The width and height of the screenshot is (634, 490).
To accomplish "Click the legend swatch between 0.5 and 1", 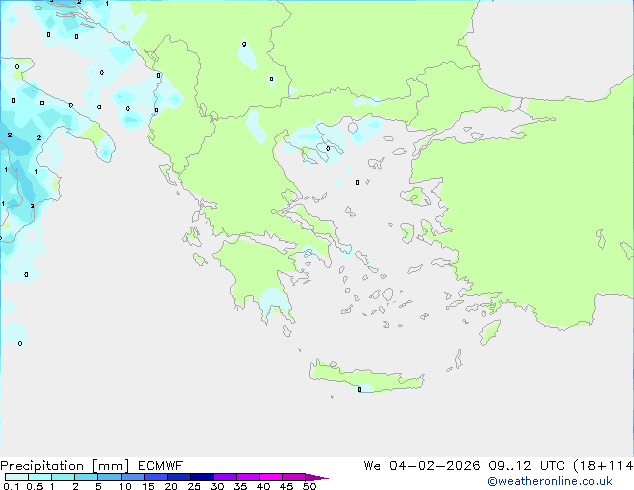I will 40,477.
